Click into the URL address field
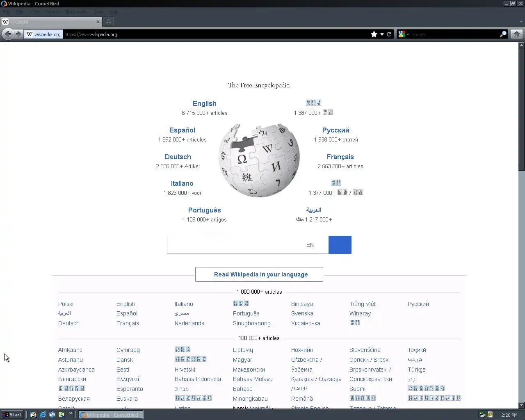Image resolution: width=525 pixels, height=420 pixels. (x=217, y=34)
